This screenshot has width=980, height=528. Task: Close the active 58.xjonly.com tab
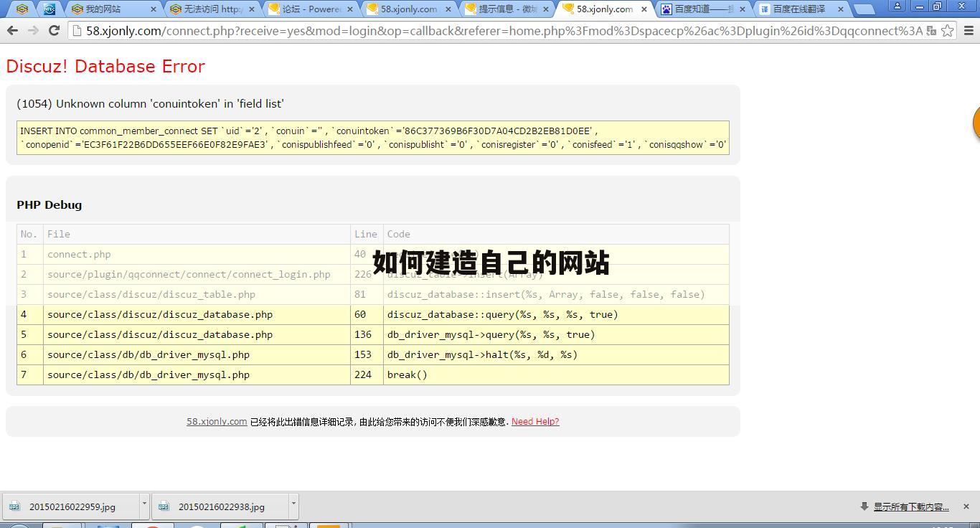point(644,9)
